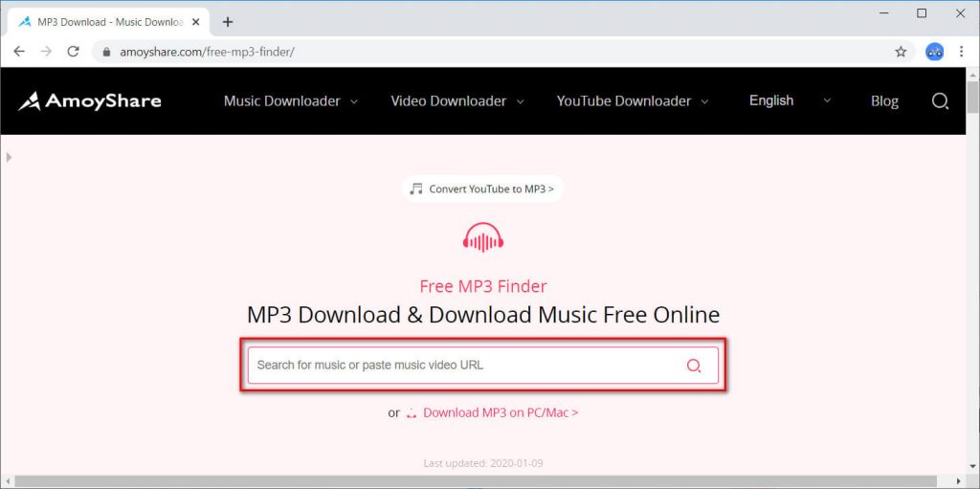The image size is (980, 489).
Task: Open a new browser tab
Action: point(228,22)
